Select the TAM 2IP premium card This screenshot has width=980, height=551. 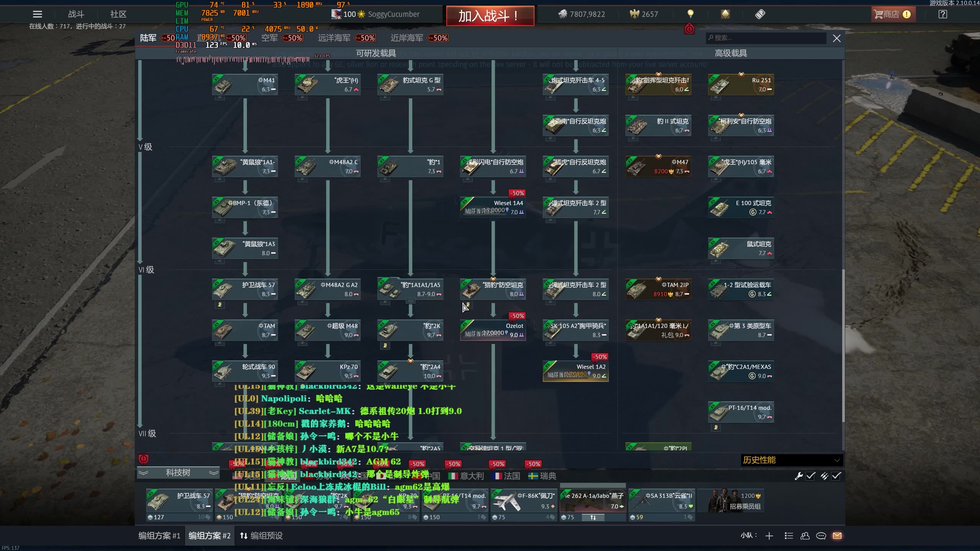pyautogui.click(x=658, y=289)
